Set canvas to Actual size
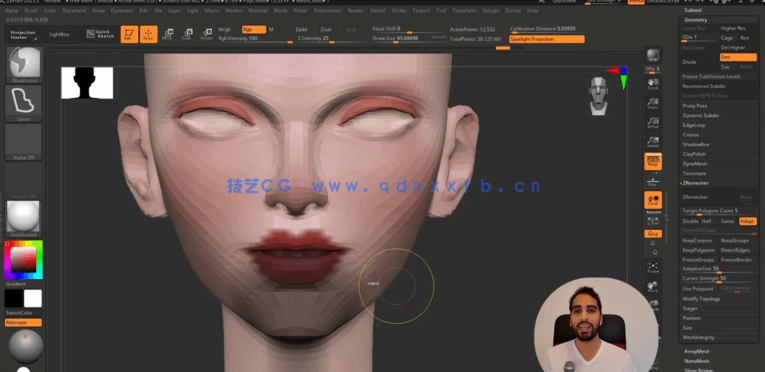Viewport: 765px width, 372px height. point(653,122)
